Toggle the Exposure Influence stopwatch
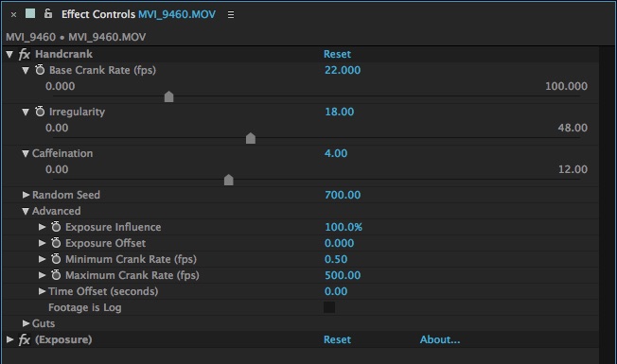Image resolution: width=617 pixels, height=364 pixels. [x=56, y=227]
